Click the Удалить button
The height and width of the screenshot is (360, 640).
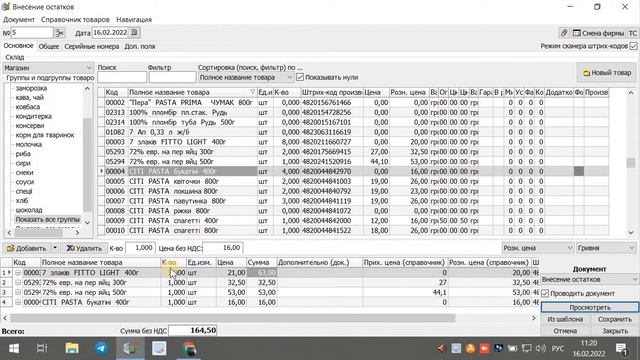pos(84,248)
